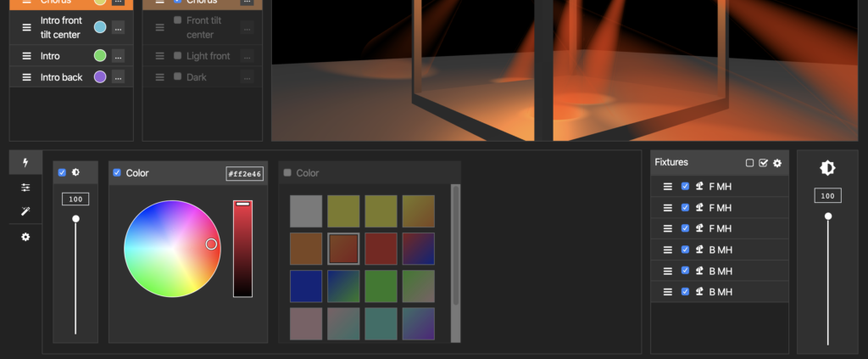Image resolution: width=868 pixels, height=359 pixels.
Task: Grab the drag handle of the last B MH fixture
Action: click(x=668, y=292)
